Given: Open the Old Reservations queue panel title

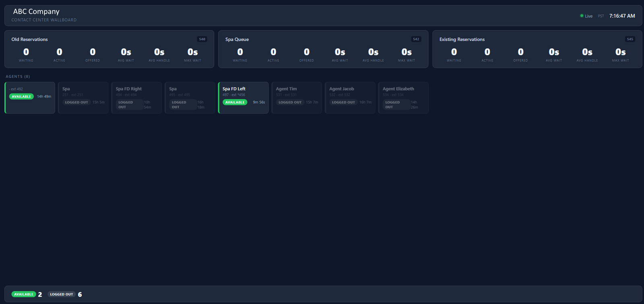Looking at the screenshot, I should (29, 39).
